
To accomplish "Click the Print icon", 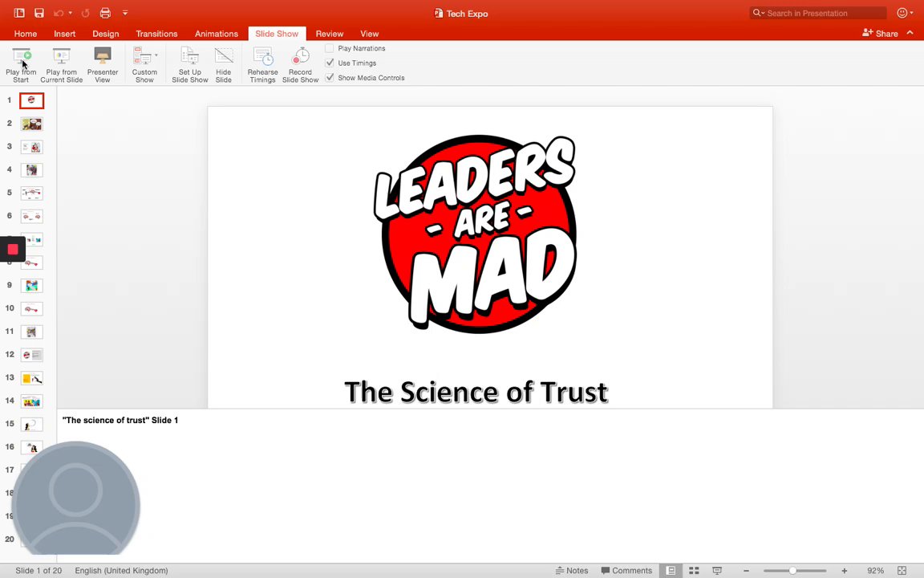I will (x=105, y=13).
